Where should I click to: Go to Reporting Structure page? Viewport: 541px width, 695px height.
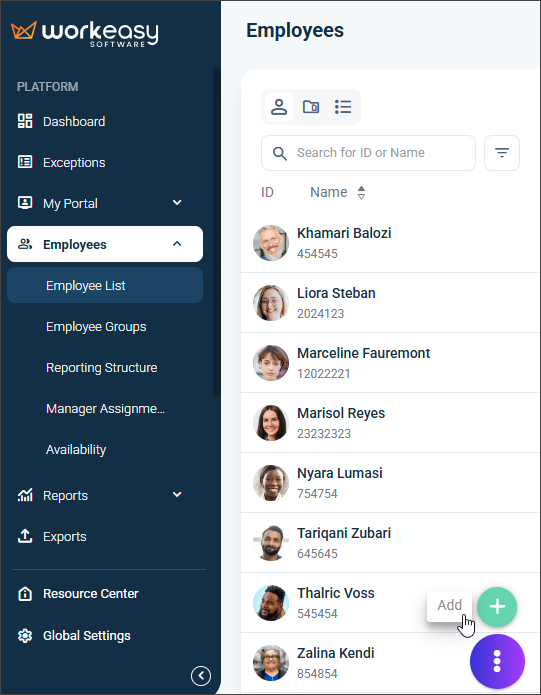click(x=101, y=367)
